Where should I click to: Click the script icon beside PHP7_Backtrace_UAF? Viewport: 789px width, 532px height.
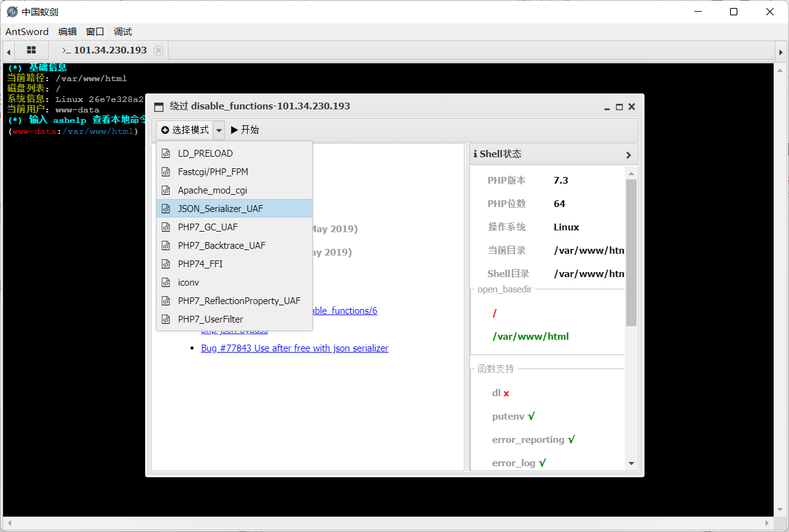(x=165, y=246)
